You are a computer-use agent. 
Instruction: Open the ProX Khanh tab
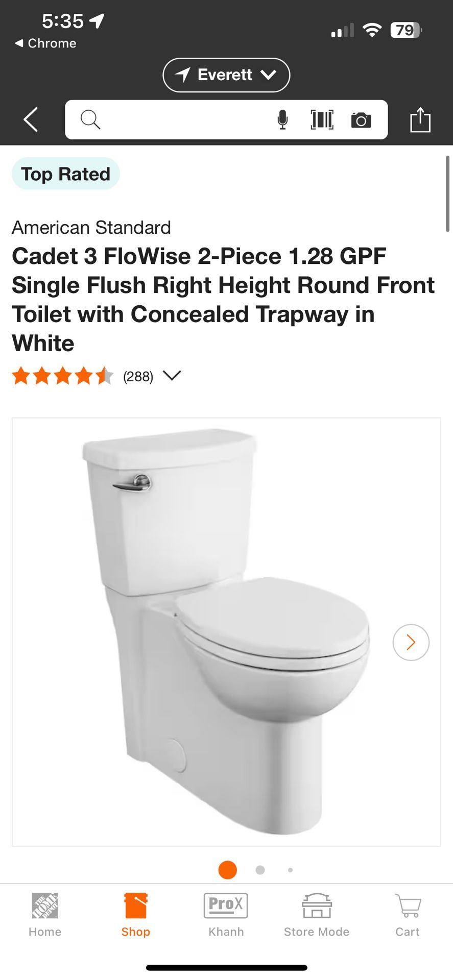(x=226, y=916)
